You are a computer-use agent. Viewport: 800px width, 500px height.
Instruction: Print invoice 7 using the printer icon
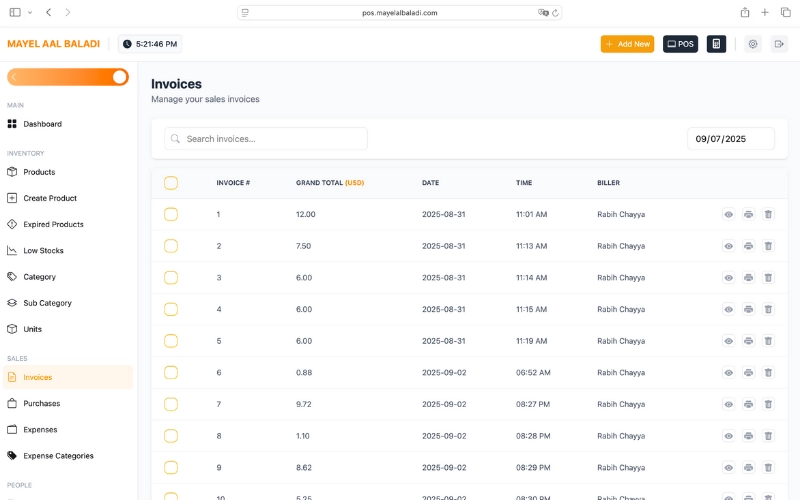[748, 404]
